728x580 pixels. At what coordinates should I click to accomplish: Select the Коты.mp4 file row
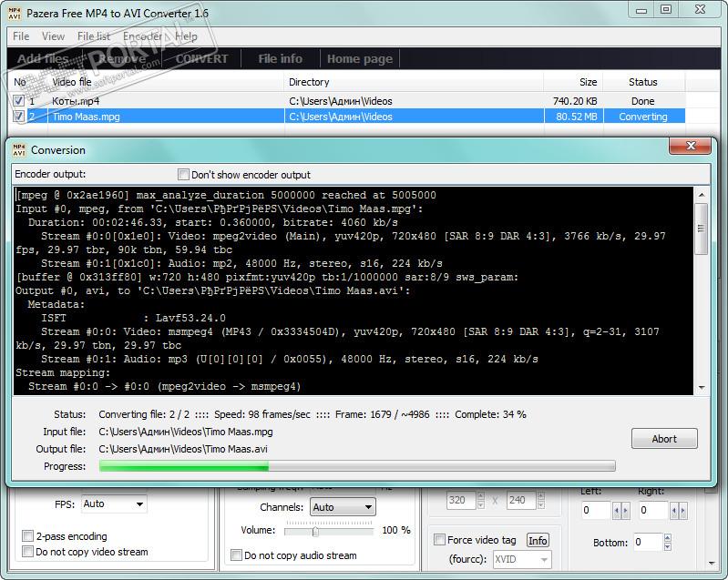(347, 101)
